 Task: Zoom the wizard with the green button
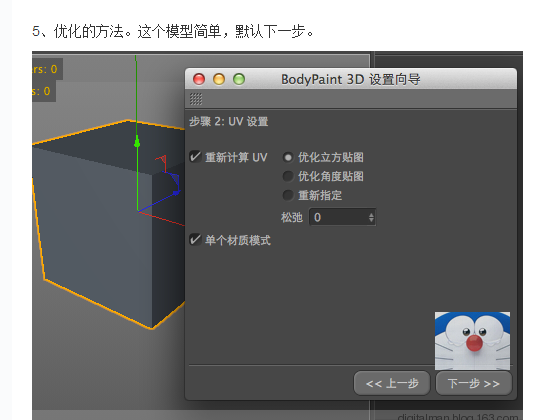click(x=239, y=79)
